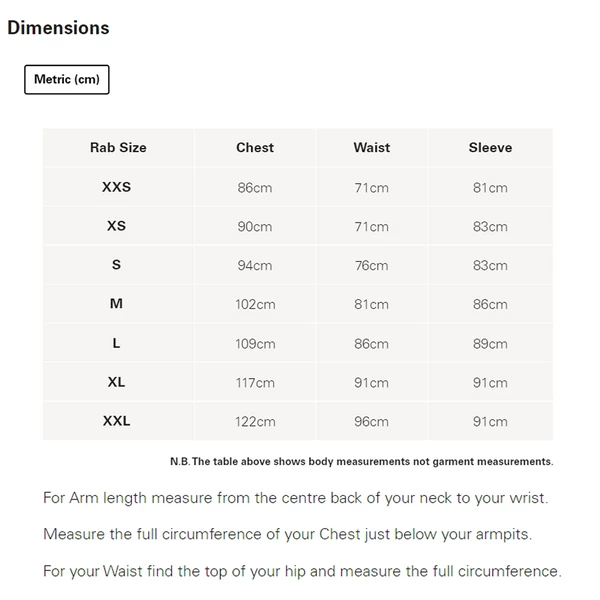Screen dimensions: 600x600
Task: Select the Dimensions heading
Action: [58, 28]
